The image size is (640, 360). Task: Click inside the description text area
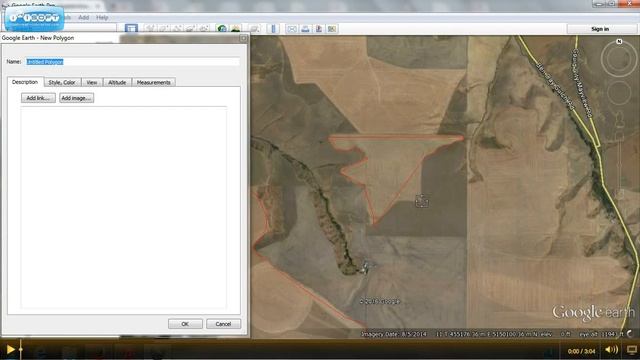[124, 207]
